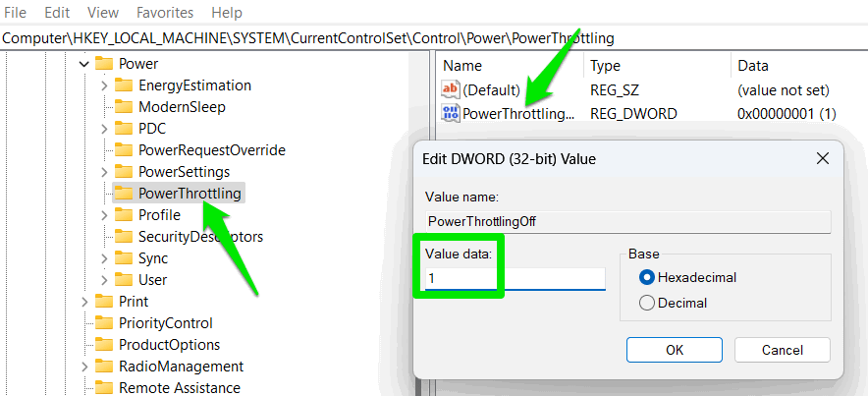Click the ModernSleep folder icon

pyautogui.click(x=124, y=107)
